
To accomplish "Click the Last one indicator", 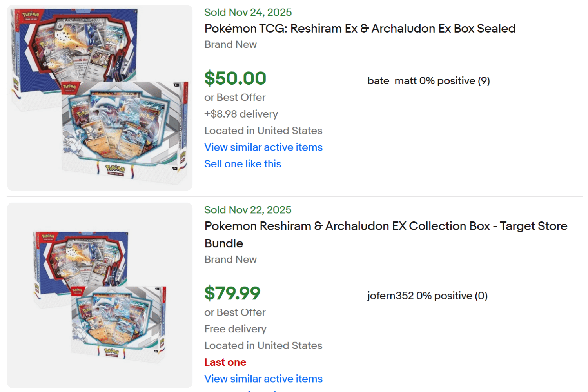I will [x=225, y=362].
